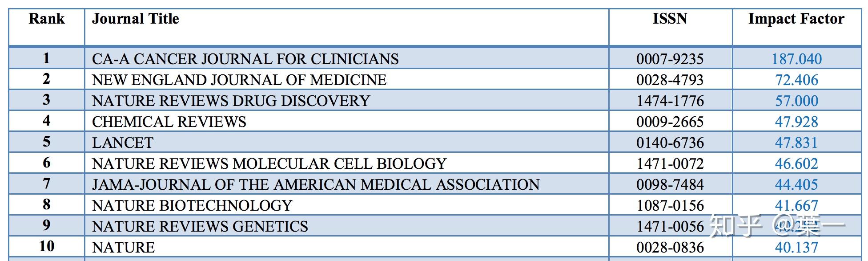Open the 46.602 impact factor link
868x261 pixels.
coord(796,163)
